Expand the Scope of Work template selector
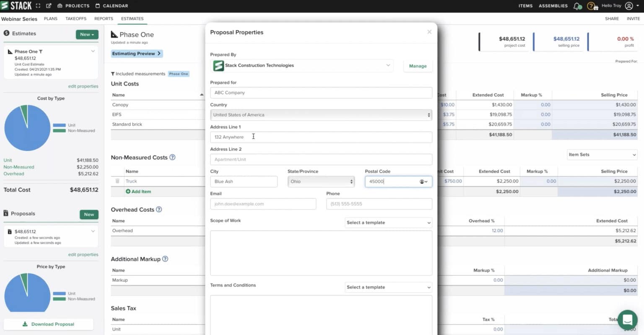The height and width of the screenshot is (335, 644). (x=388, y=223)
